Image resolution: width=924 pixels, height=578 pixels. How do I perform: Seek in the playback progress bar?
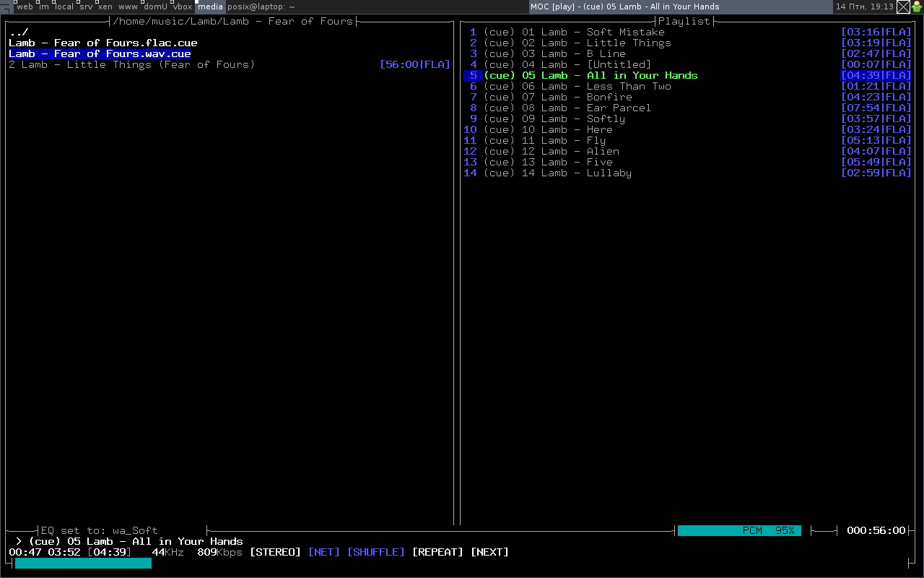pyautogui.click(x=461, y=563)
